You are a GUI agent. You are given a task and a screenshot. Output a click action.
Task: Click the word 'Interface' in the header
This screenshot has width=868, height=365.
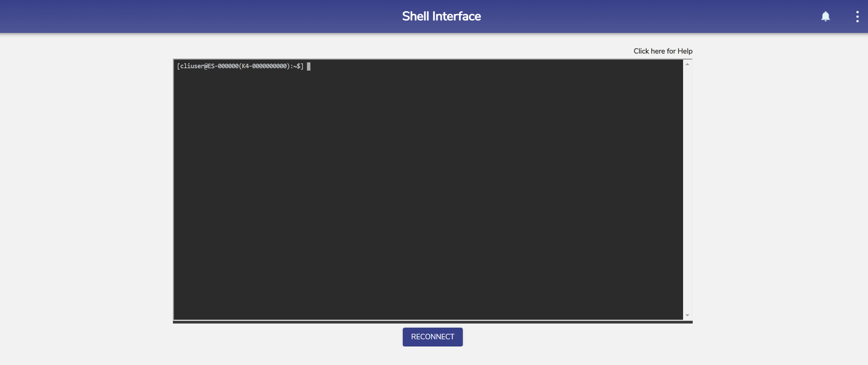point(456,16)
